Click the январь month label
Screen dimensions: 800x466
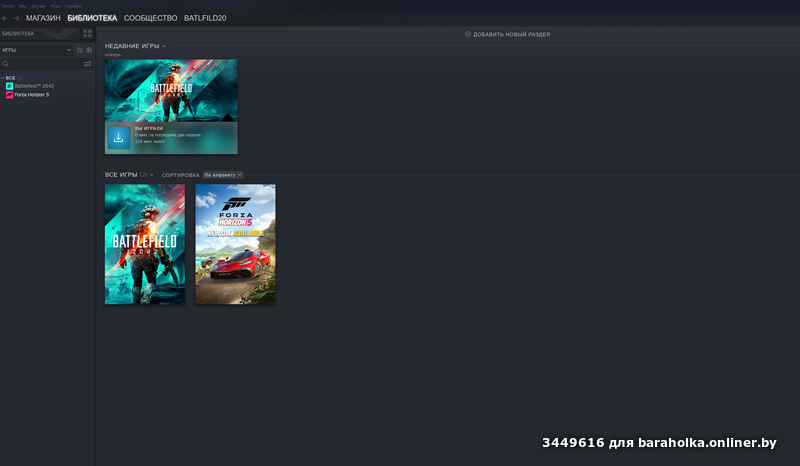tap(113, 55)
